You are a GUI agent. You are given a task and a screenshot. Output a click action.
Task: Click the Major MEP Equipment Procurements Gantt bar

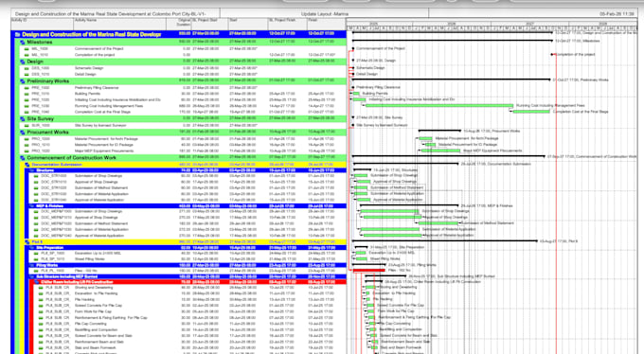coord(440,150)
